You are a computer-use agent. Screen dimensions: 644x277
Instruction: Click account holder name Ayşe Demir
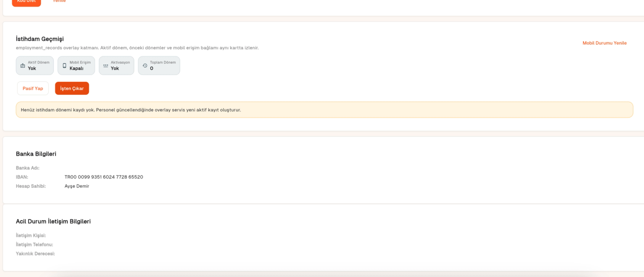click(77, 186)
